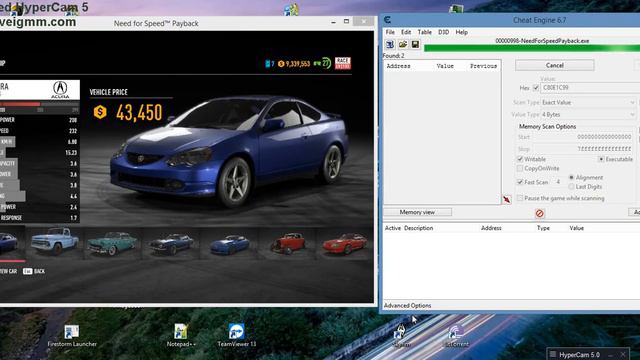This screenshot has width=640, height=360.
Task: Click the Back label in the game
Action: [39, 271]
